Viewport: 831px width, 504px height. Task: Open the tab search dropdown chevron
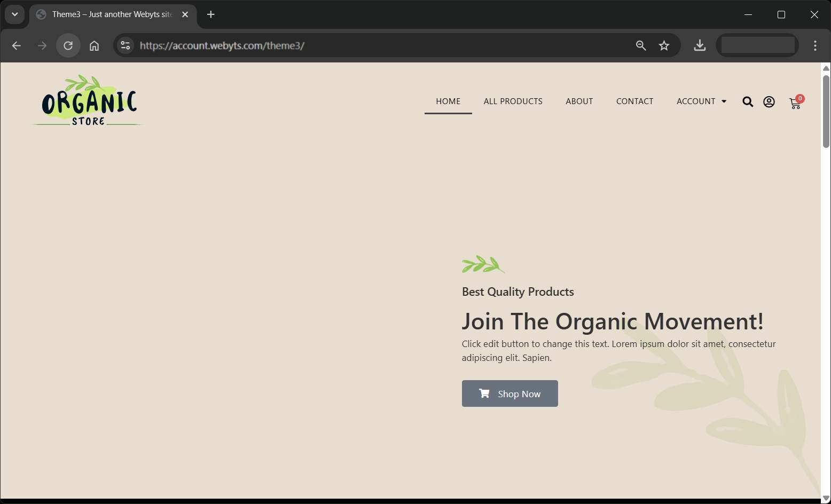tap(15, 14)
